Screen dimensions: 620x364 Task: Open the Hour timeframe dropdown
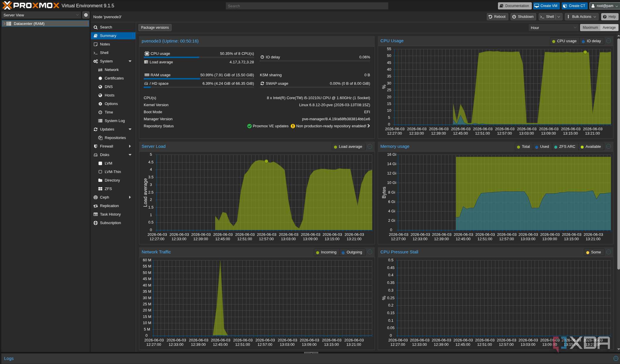(553, 28)
